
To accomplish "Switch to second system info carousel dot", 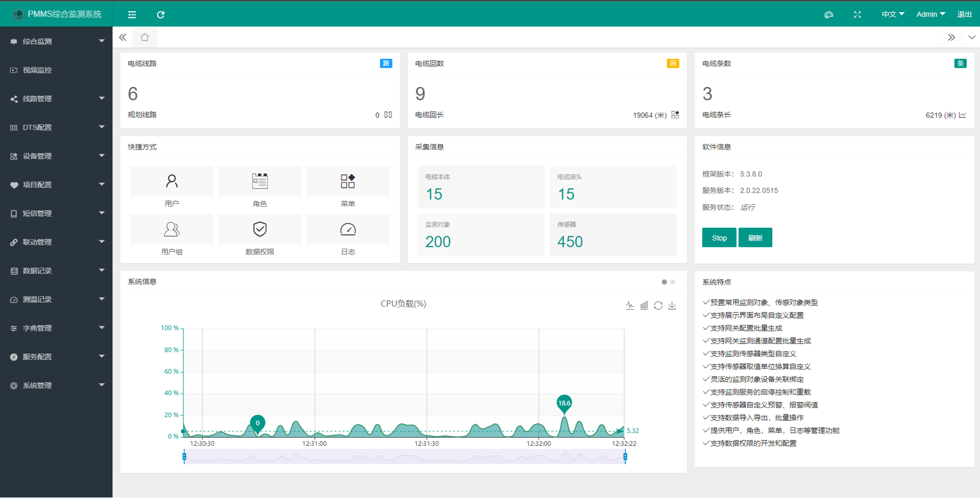I will [673, 282].
